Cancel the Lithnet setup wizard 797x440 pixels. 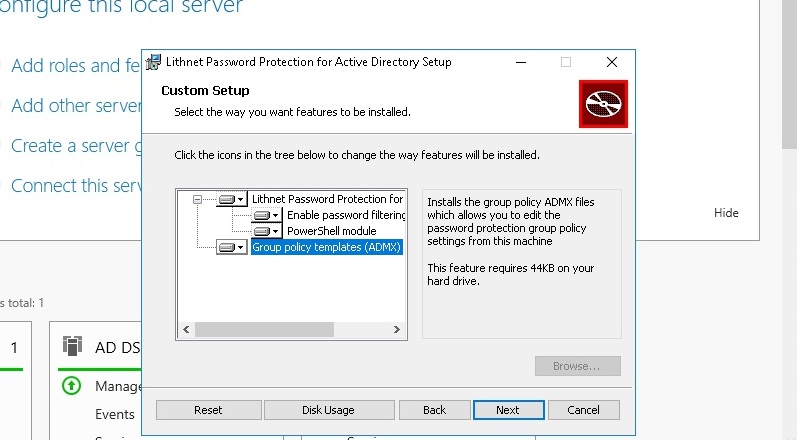(583, 410)
